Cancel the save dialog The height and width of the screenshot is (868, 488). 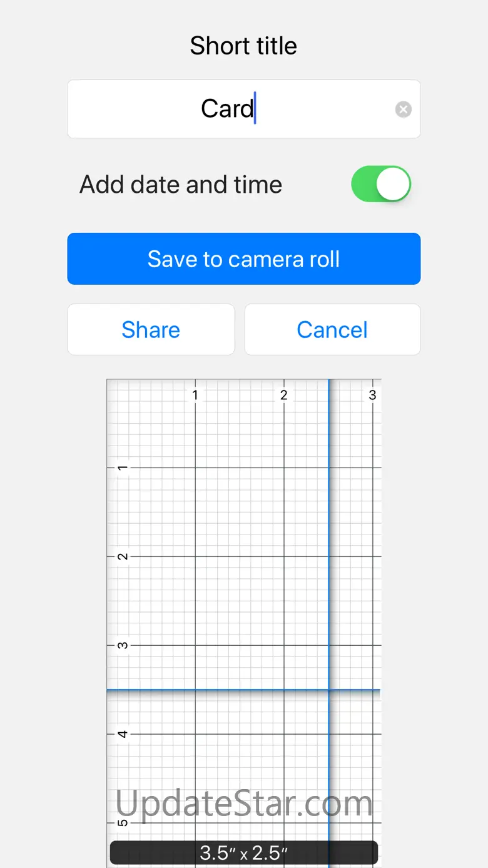[x=332, y=330]
